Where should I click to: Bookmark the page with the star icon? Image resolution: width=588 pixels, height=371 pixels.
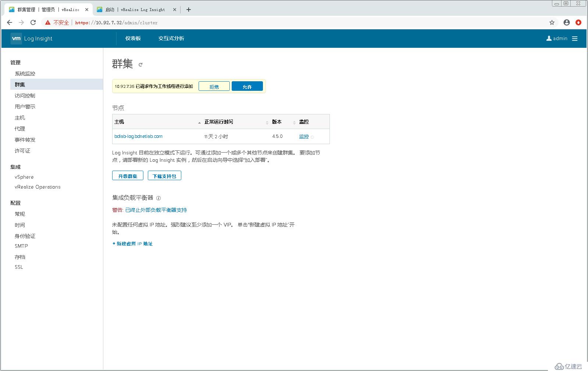point(552,22)
